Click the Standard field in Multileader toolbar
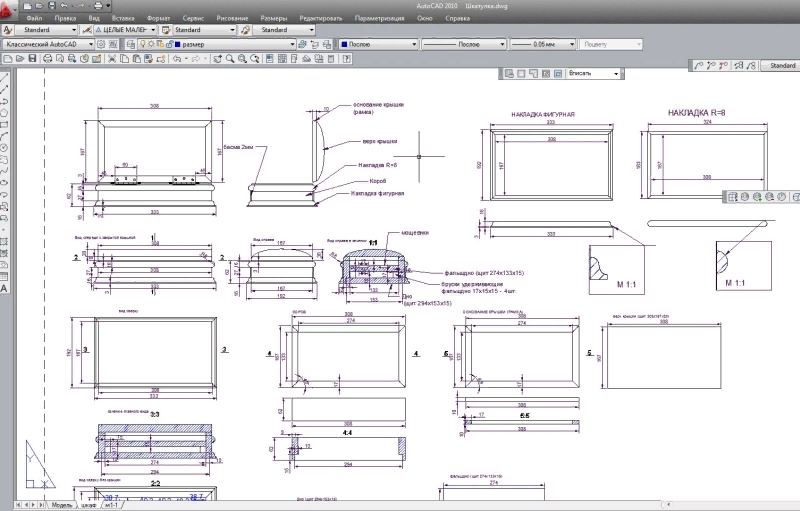The width and height of the screenshot is (800, 511). (781, 65)
